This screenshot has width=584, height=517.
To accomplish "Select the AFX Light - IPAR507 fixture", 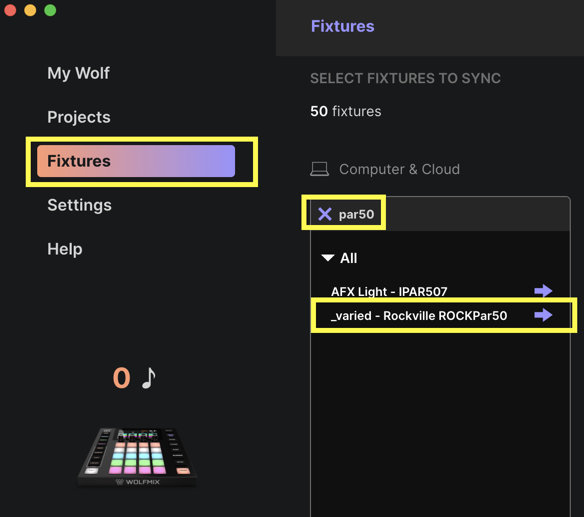I will pos(389,291).
